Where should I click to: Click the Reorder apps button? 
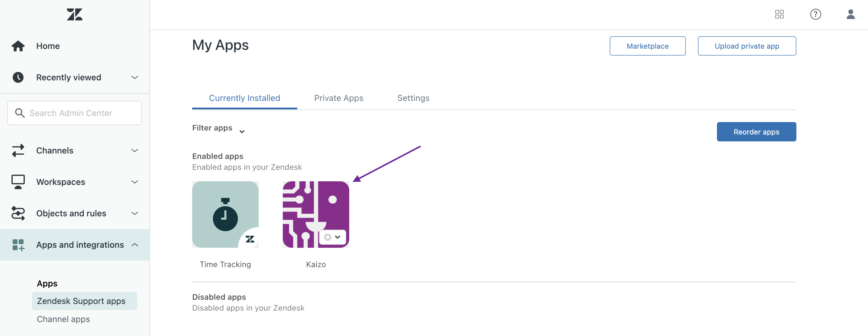click(x=756, y=132)
